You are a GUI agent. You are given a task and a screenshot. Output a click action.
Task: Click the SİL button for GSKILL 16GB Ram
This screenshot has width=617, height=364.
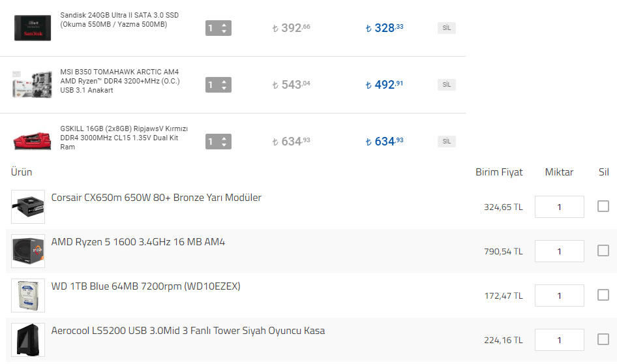[447, 142]
